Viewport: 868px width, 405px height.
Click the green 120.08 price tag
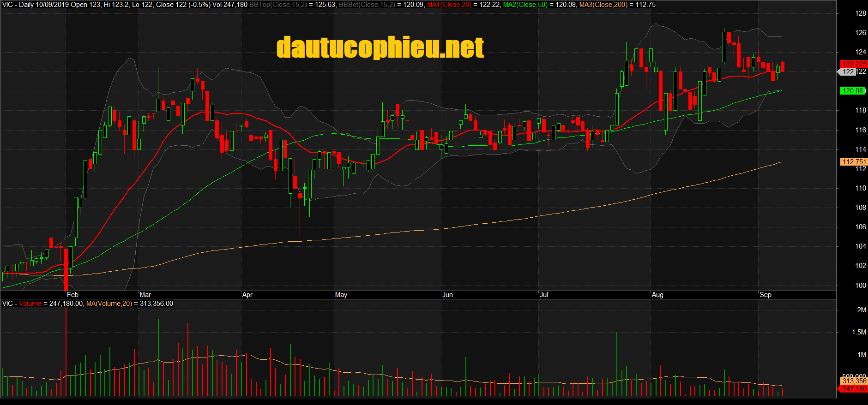point(852,91)
